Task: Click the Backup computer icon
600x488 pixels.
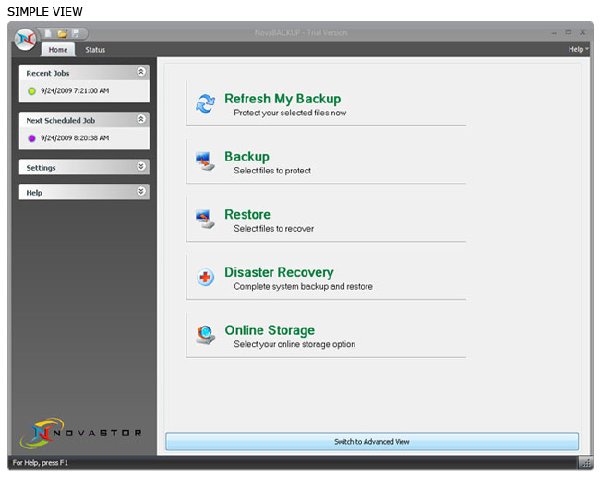Action: click(205, 161)
